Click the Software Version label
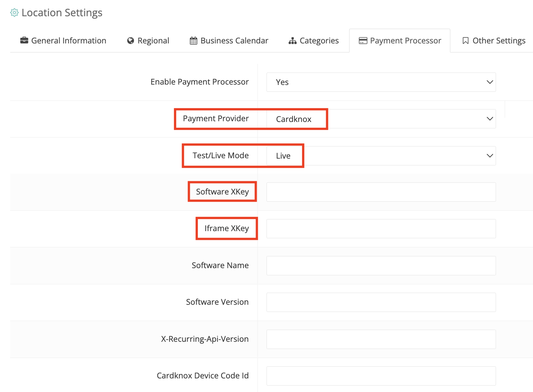The width and height of the screenshot is (533, 392). (217, 302)
